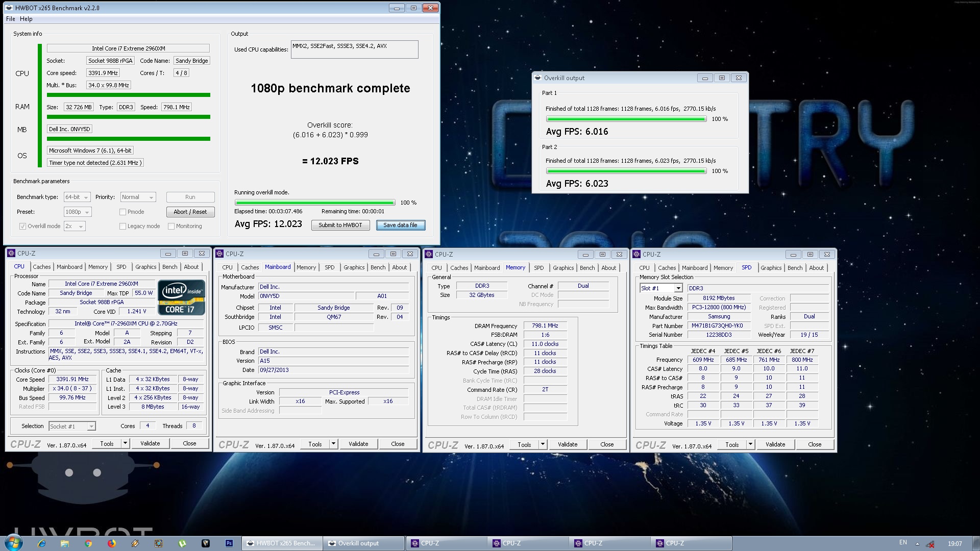Image resolution: width=980 pixels, height=551 pixels.
Task: Show hidden system tray icons arrow
Action: [917, 544]
